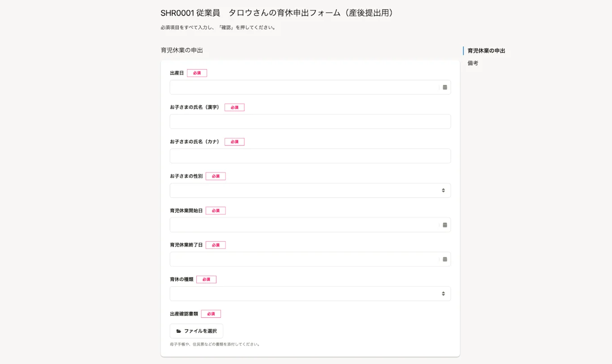Click the 必須 badge beside 出産確認書類
The width and height of the screenshot is (612, 364).
(x=211, y=314)
